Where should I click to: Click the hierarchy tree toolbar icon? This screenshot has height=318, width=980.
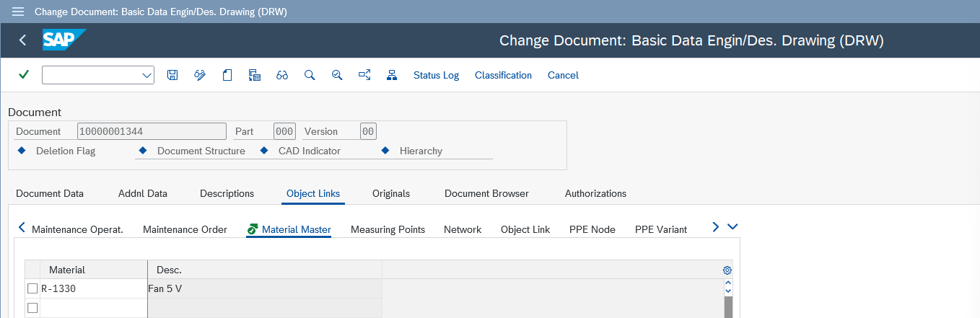(392, 75)
